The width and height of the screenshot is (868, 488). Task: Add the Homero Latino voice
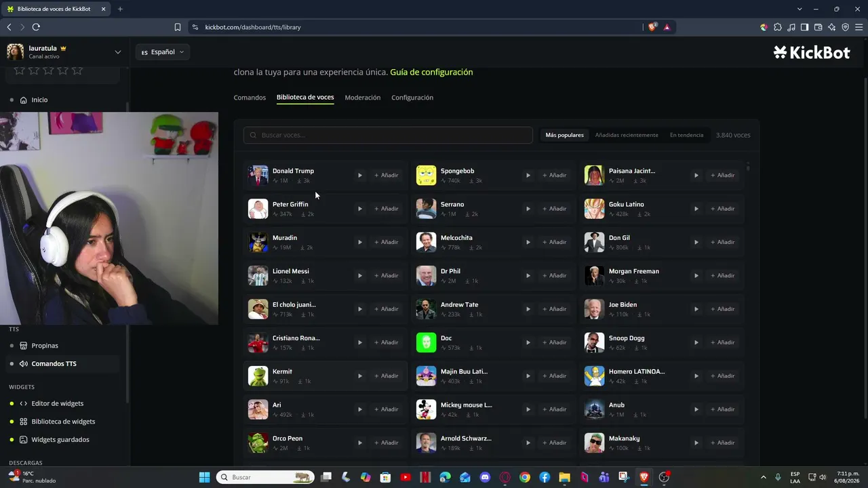pos(723,376)
